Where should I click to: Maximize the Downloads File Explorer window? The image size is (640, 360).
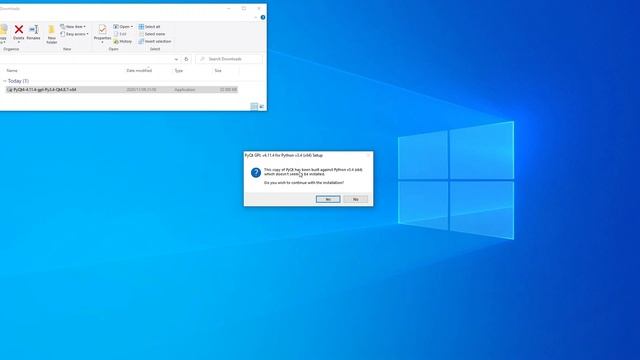(x=244, y=8)
